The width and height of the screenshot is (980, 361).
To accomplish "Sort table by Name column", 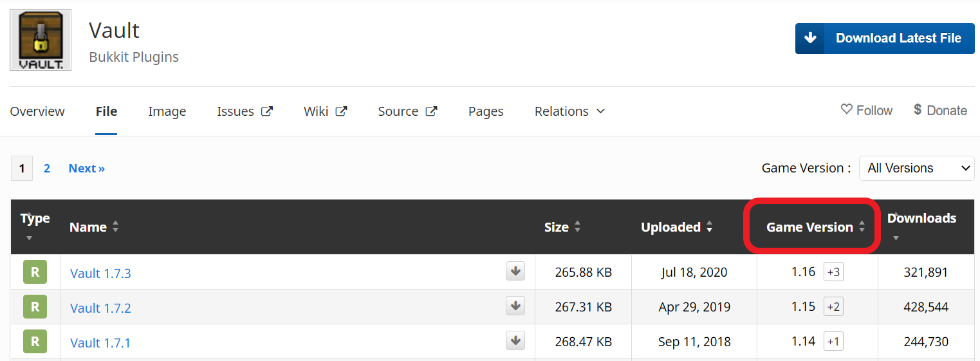I will click(x=94, y=227).
